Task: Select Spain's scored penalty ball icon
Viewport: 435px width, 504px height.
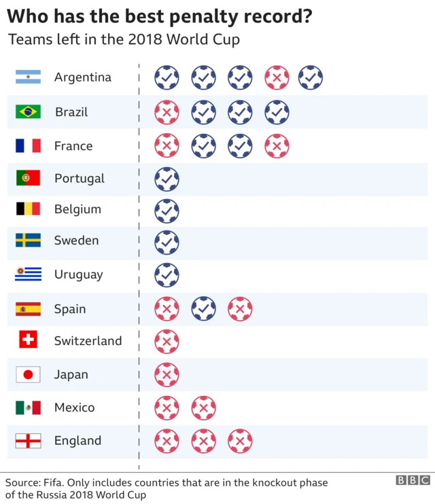Action: click(x=203, y=310)
